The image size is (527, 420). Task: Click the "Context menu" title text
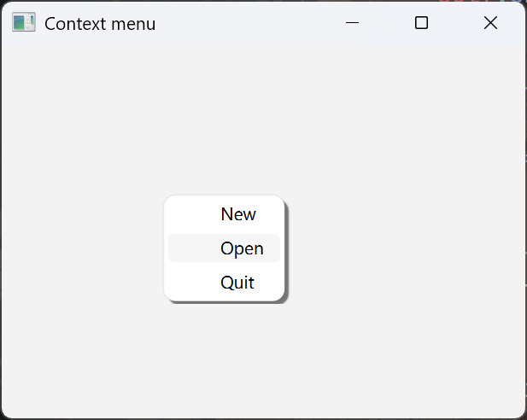click(100, 24)
